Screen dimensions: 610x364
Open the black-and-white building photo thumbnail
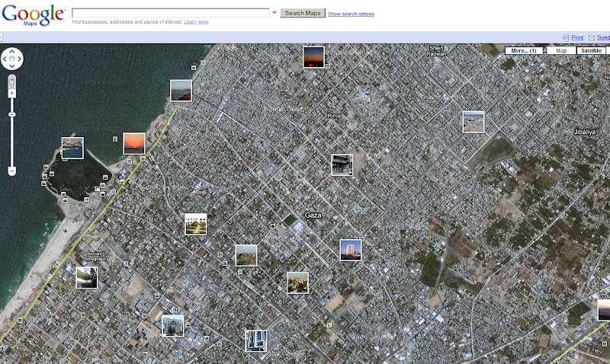click(x=342, y=164)
